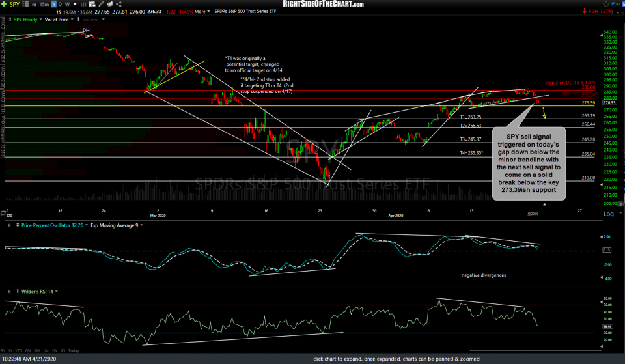
Task: Open the timeframe dropdown arrow after W
Action: tap(75, 5)
